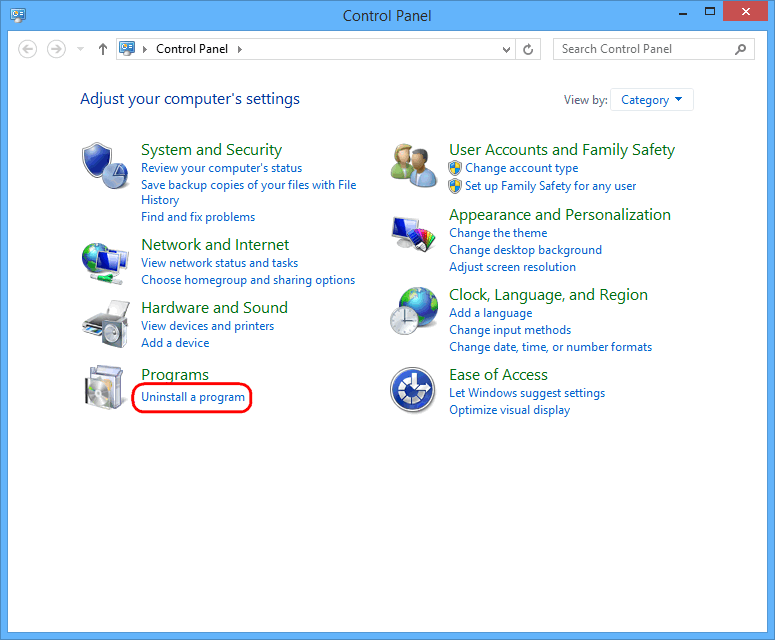This screenshot has width=775, height=640.
Task: Open Adjust screen resolution
Action: point(513,267)
